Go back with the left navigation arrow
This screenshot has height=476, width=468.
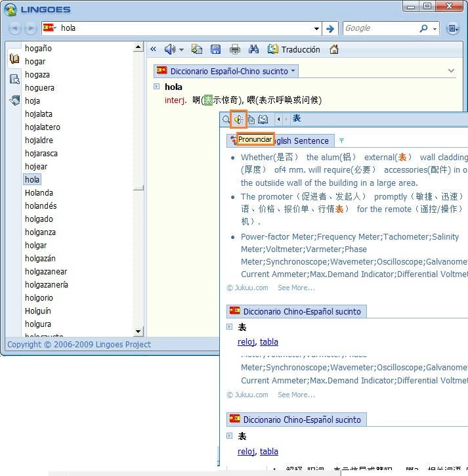[x=14, y=28]
